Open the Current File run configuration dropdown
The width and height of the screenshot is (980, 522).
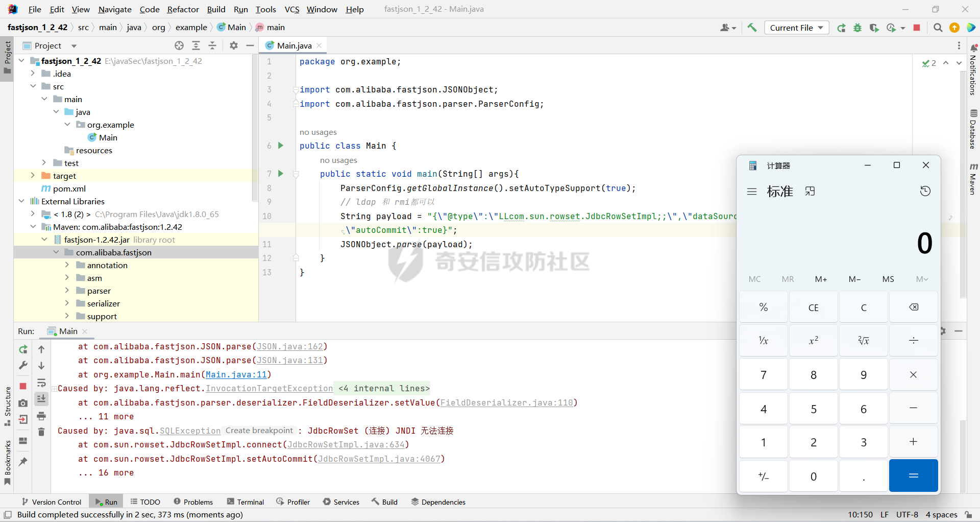pyautogui.click(x=796, y=28)
